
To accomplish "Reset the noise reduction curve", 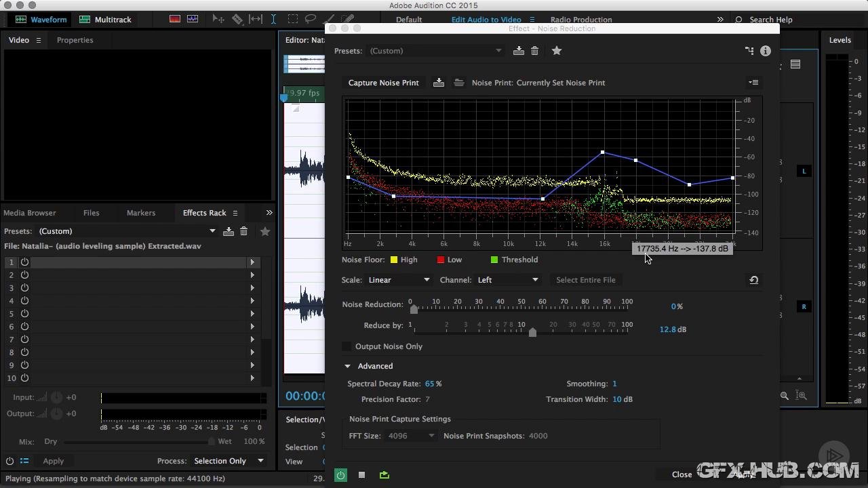I will coord(753,280).
